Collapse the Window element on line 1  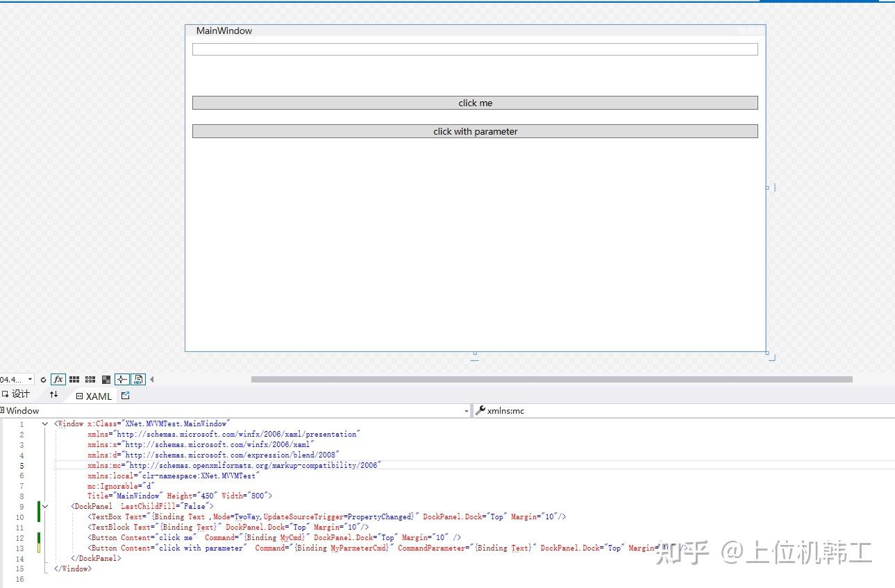tap(45, 423)
